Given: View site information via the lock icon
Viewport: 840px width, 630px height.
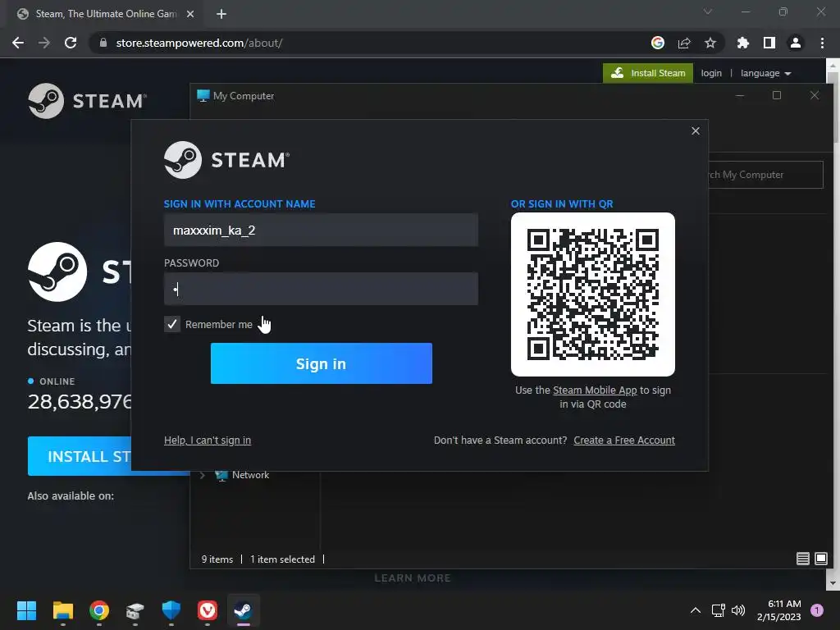Looking at the screenshot, I should coord(103,43).
